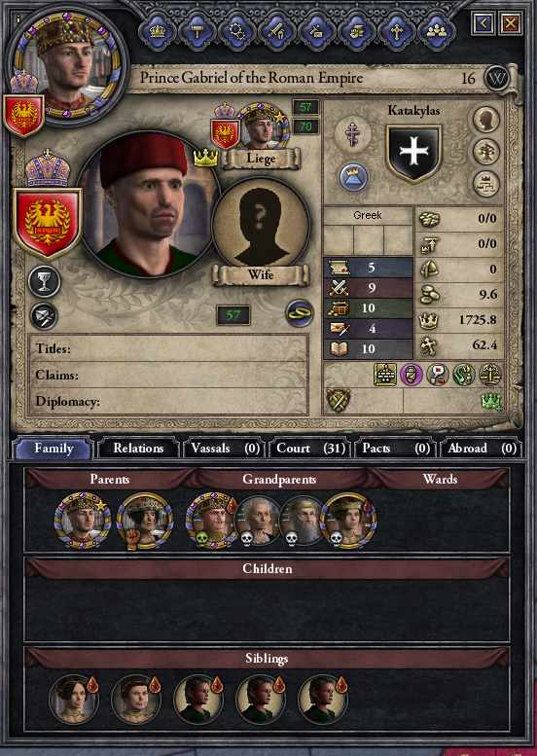Select the religion cross button in top bar
Image resolution: width=537 pixels, height=756 pixels.
coord(396,32)
